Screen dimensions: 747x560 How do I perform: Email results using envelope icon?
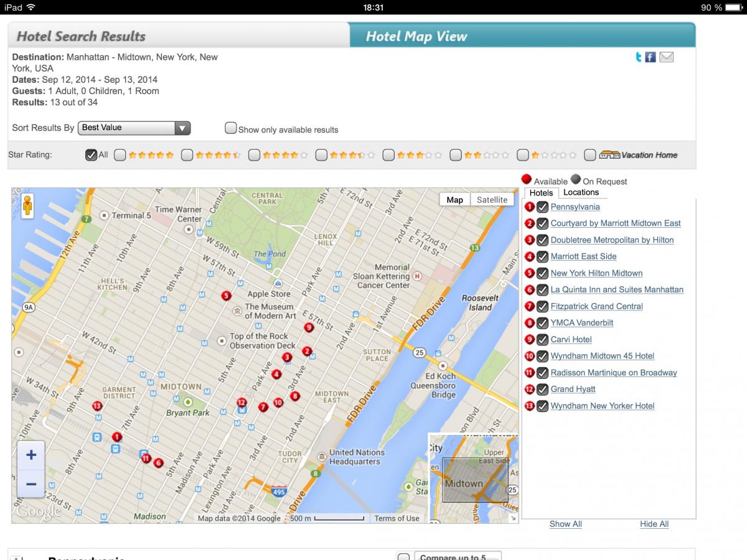pos(667,57)
